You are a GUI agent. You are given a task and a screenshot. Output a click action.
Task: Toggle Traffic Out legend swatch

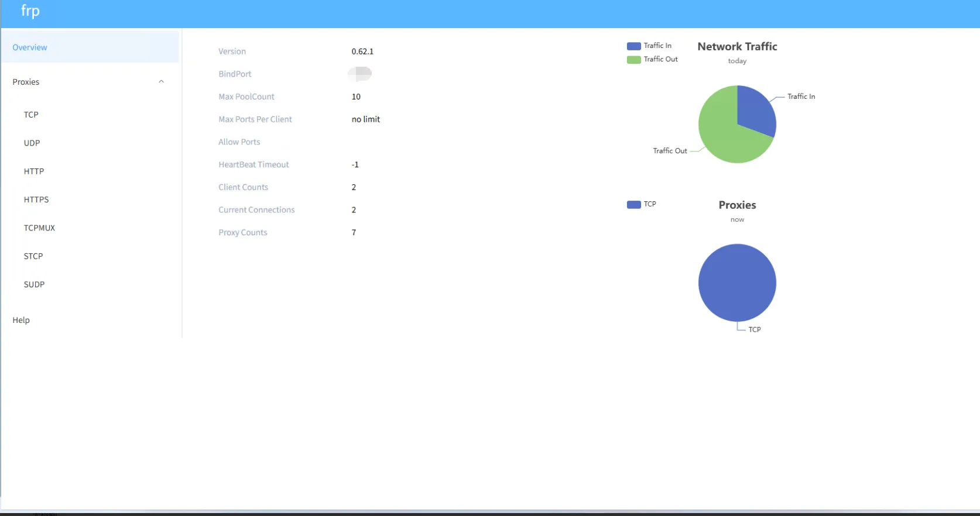tap(634, 59)
